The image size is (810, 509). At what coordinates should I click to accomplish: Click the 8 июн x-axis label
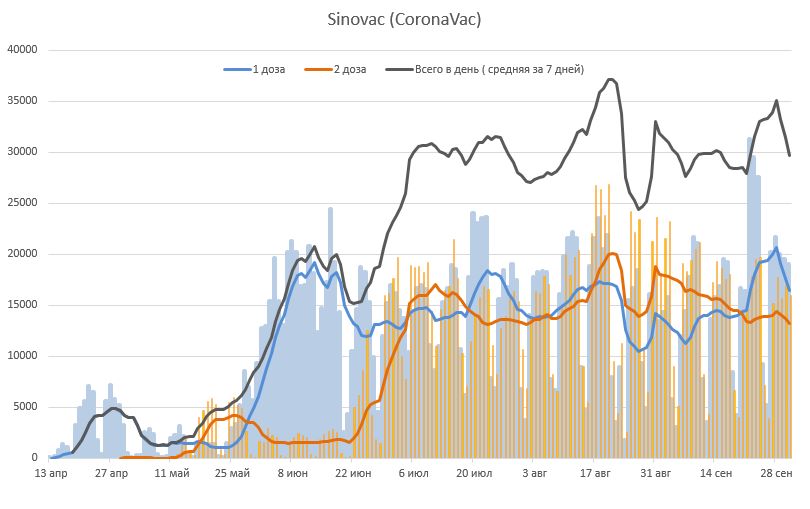pos(293,473)
